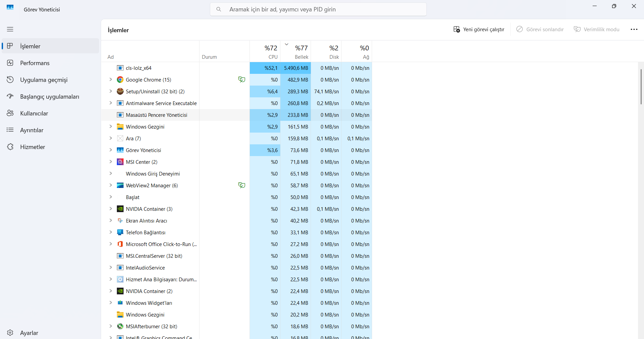Click the Antimalware Service Executable icon
The image size is (644, 339).
120,103
